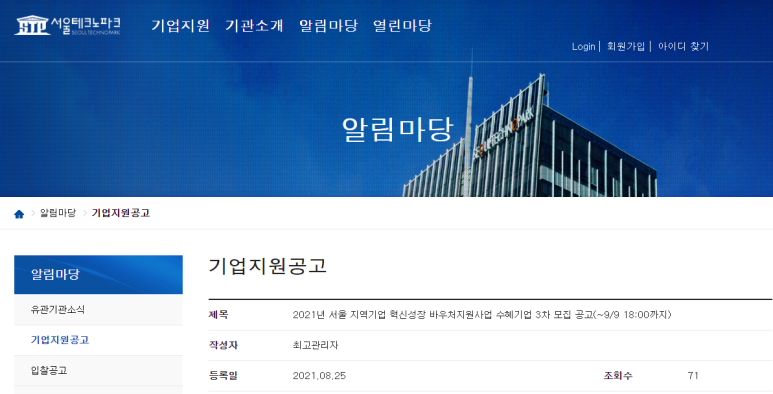Viewport: 773px width, 394px height.
Task: Open the 회원가입 sign-up link
Action: click(626, 46)
